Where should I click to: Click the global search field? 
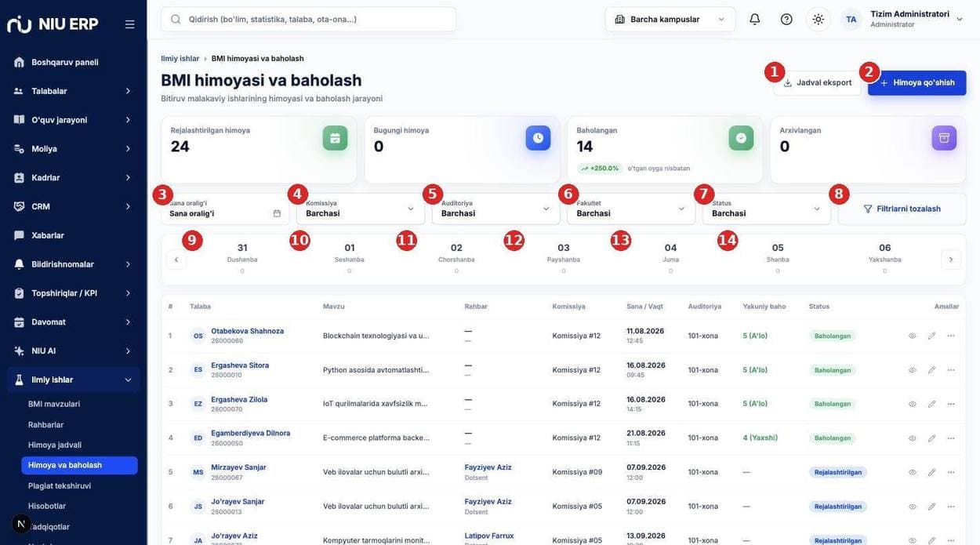[x=309, y=19]
